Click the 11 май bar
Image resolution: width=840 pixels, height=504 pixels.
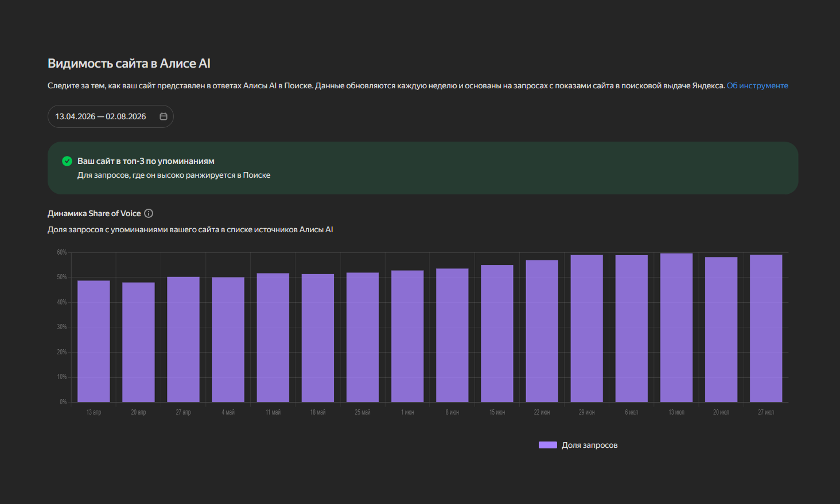click(273, 338)
